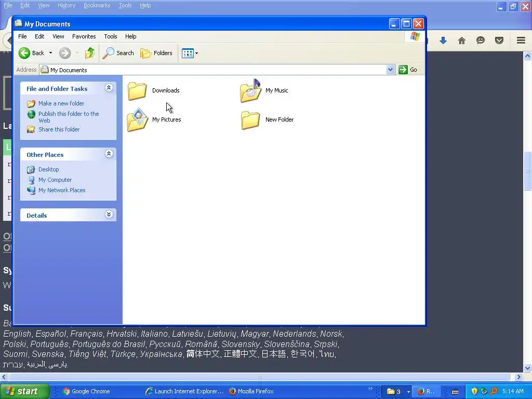This screenshot has width=532, height=399.
Task: Select the My Pictures folder icon
Action: pyautogui.click(x=137, y=119)
